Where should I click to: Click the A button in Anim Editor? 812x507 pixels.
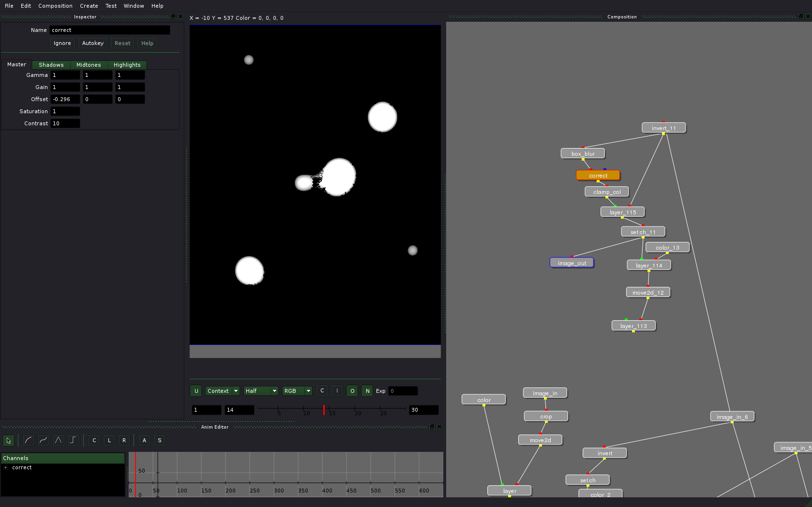[144, 440]
